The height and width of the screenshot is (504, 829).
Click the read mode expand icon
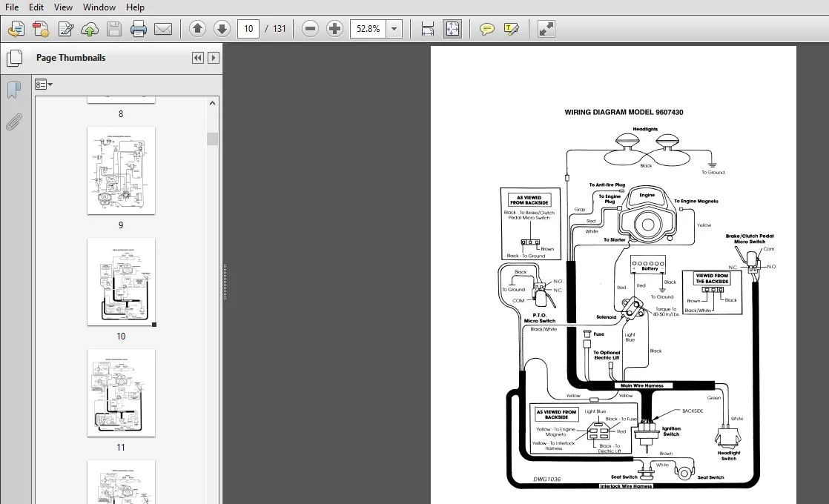point(546,28)
